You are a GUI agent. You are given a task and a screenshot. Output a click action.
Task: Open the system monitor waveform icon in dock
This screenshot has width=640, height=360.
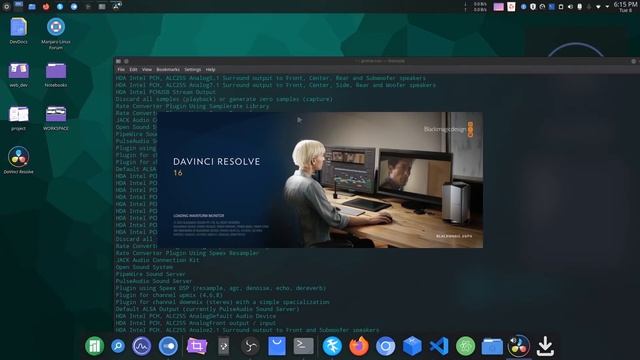pos(142,346)
